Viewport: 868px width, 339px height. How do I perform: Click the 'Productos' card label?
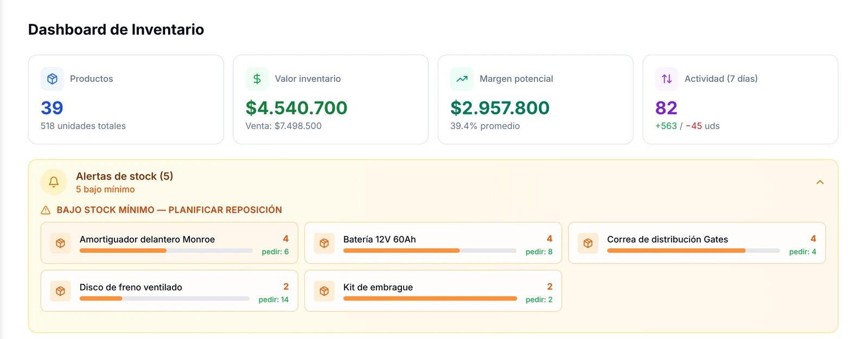[91, 79]
